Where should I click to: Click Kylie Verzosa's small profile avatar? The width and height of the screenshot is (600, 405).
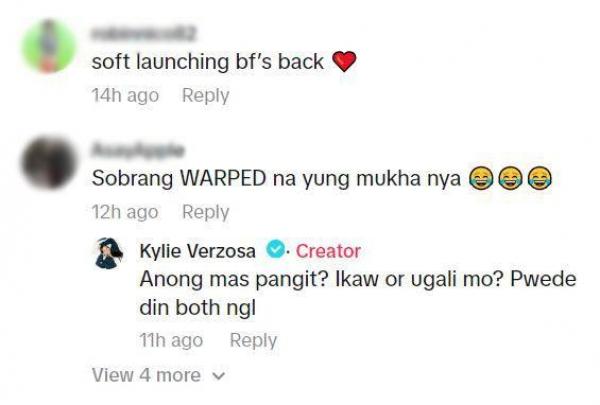click(109, 253)
